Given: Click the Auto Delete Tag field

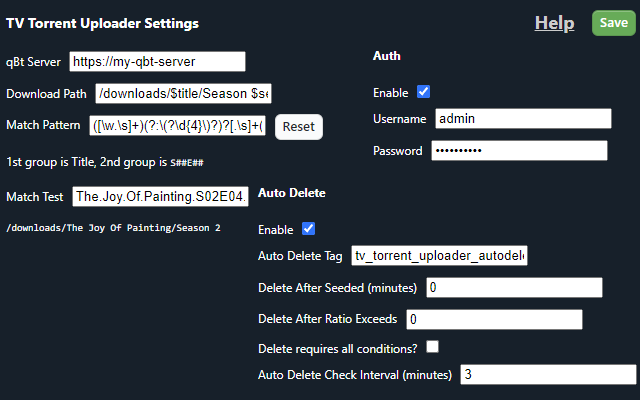Looking at the screenshot, I should pyautogui.click(x=439, y=257).
